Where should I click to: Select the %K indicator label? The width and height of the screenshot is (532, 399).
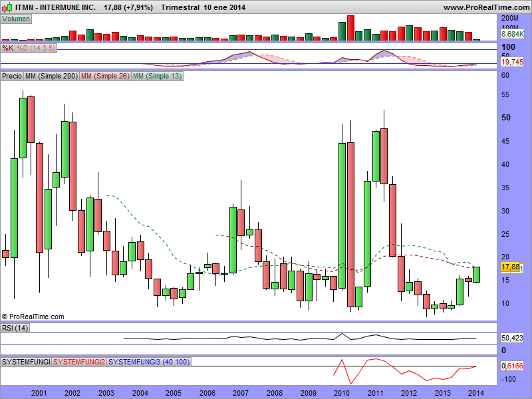(x=8, y=49)
